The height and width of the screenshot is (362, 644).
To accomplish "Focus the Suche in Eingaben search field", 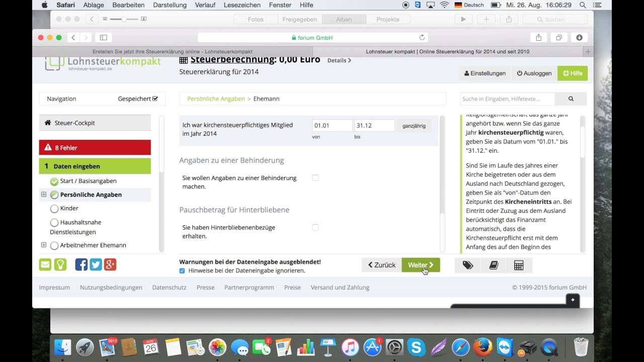I will [507, 99].
